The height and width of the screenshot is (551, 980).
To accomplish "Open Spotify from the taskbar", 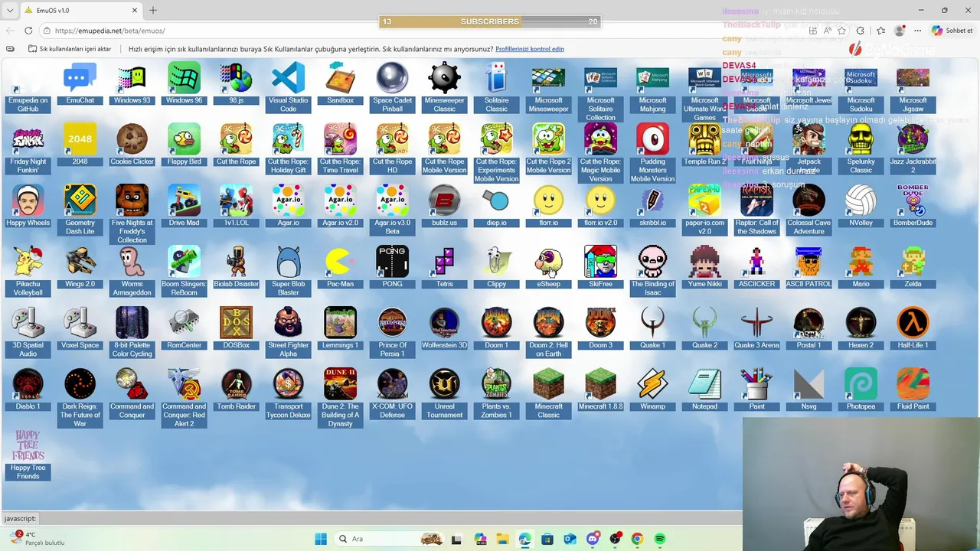I will pos(659,539).
